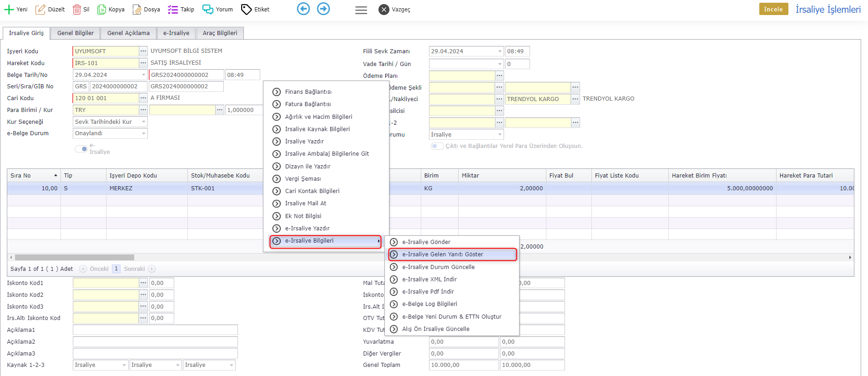
Task: Open the Dosya file icon
Action: (x=137, y=10)
